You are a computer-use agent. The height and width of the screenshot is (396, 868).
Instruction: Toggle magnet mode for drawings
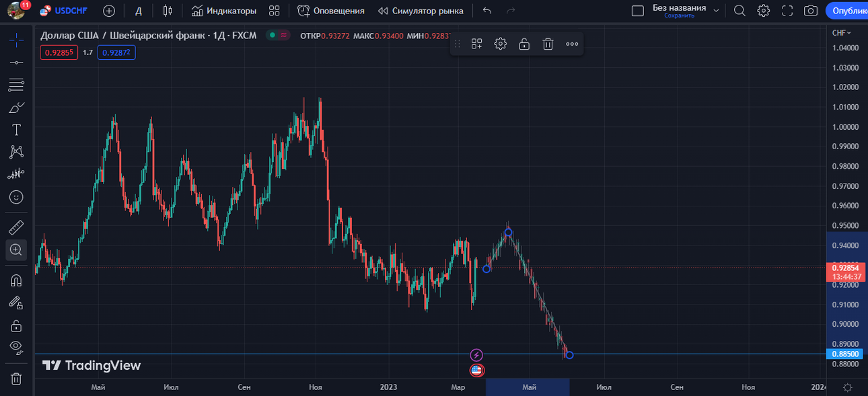point(16,280)
